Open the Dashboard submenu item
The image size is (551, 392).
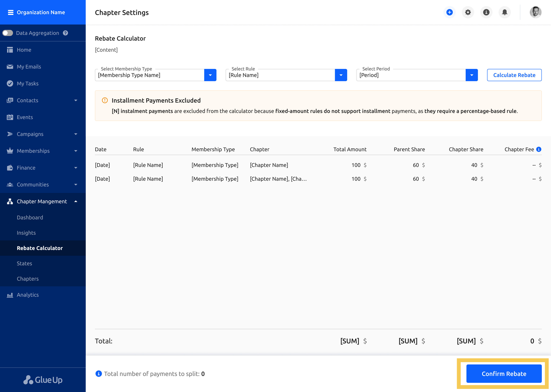click(x=30, y=217)
